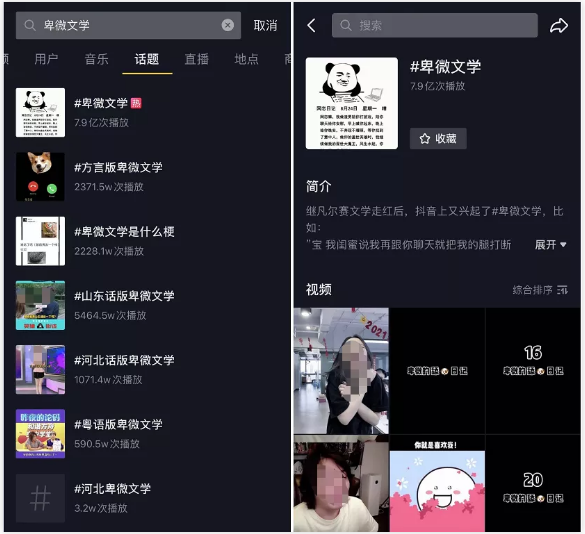Viewport: 585px width, 534px height.
Task: Click the #卑微文学 topic page title
Action: click(x=445, y=66)
